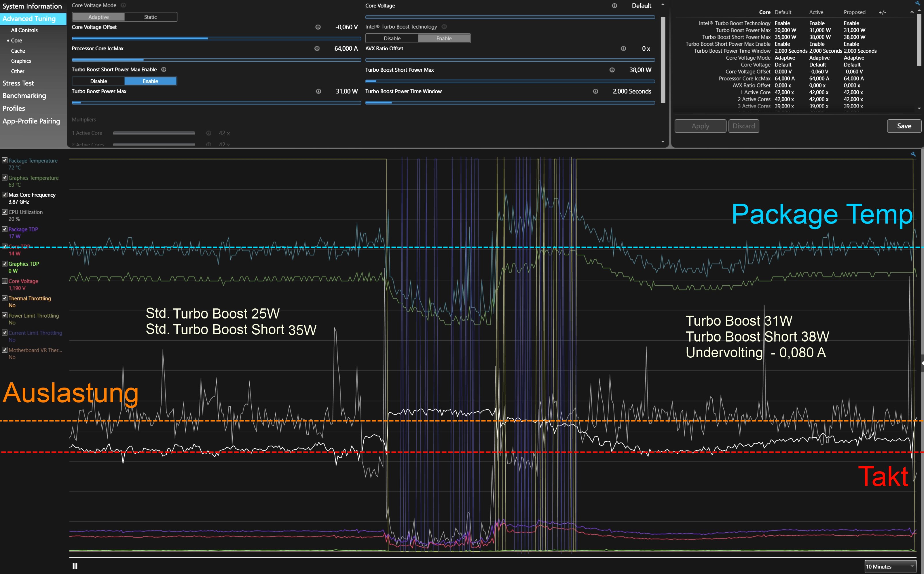Click Turbo Boost Short Power Max info icon
The image size is (924, 574).
(612, 70)
